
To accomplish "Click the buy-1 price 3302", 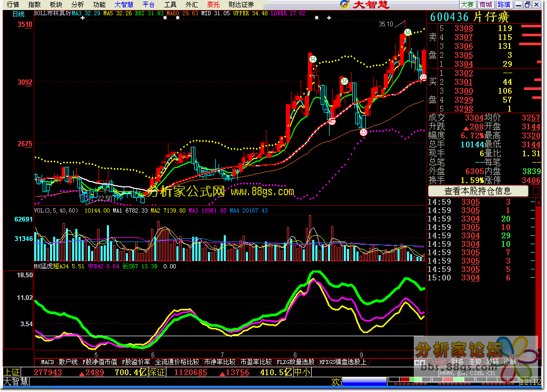I will (x=464, y=73).
